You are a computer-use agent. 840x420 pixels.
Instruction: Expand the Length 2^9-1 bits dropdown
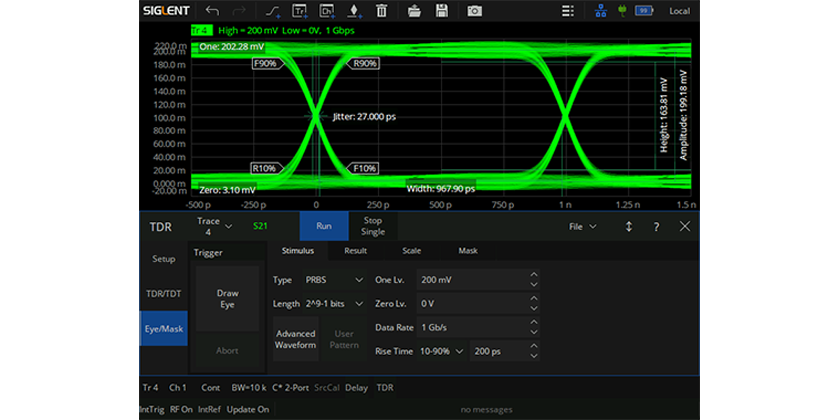click(333, 303)
